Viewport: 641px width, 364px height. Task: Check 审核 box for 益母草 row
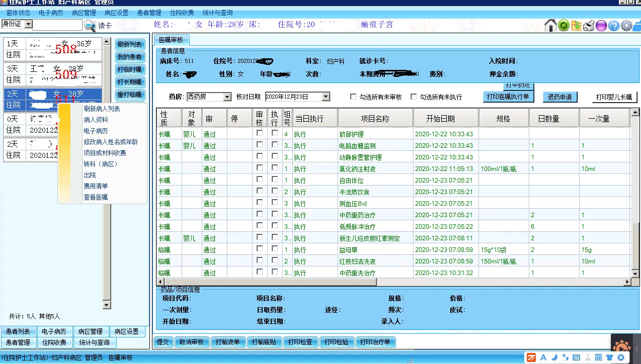tap(260, 249)
